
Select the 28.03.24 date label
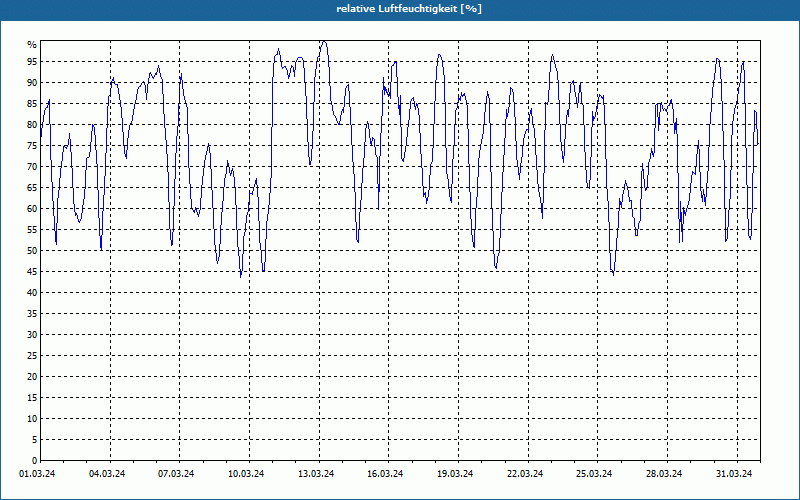coord(664,474)
